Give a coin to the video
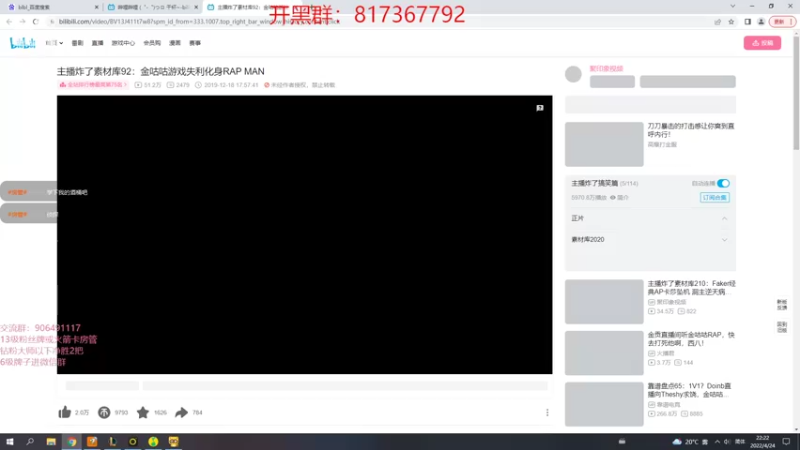Viewport: 800px width, 450px height. click(104, 412)
